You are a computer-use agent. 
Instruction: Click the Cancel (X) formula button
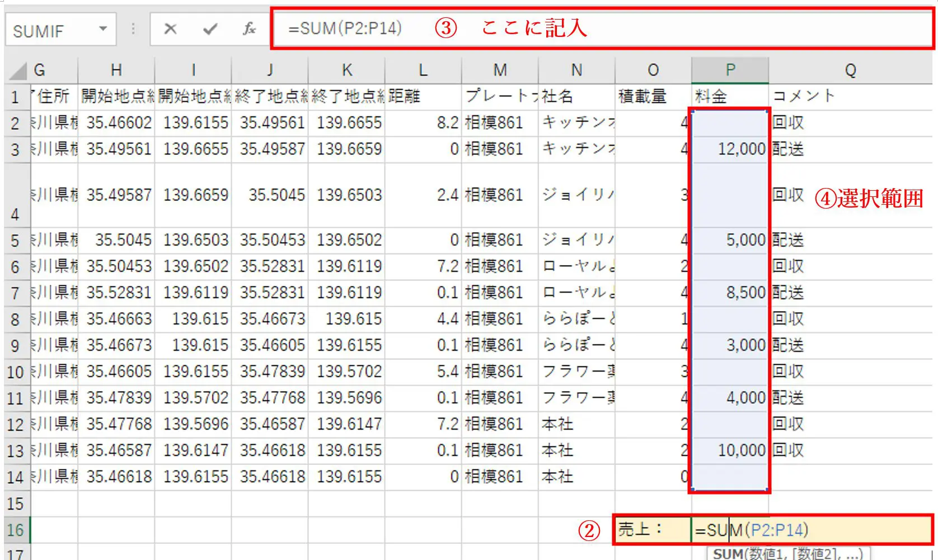tap(171, 29)
